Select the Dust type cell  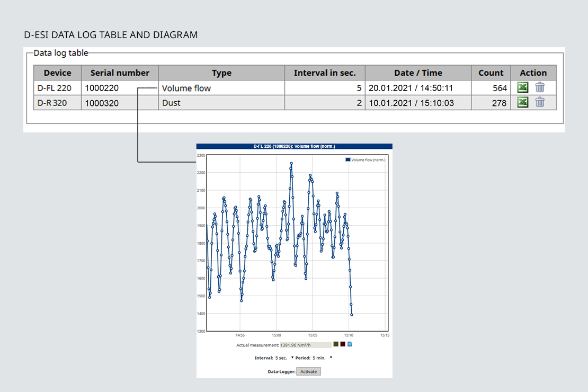coord(221,103)
